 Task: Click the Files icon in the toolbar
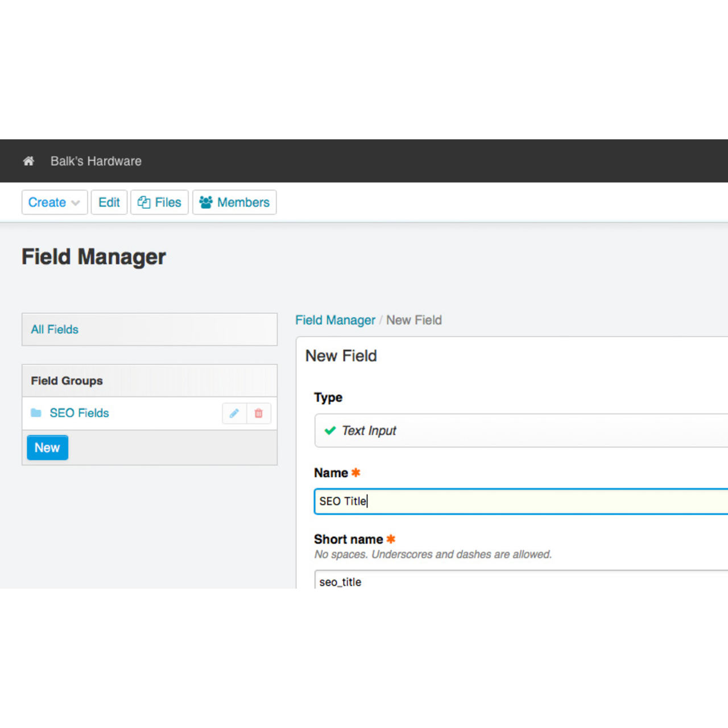click(x=144, y=202)
